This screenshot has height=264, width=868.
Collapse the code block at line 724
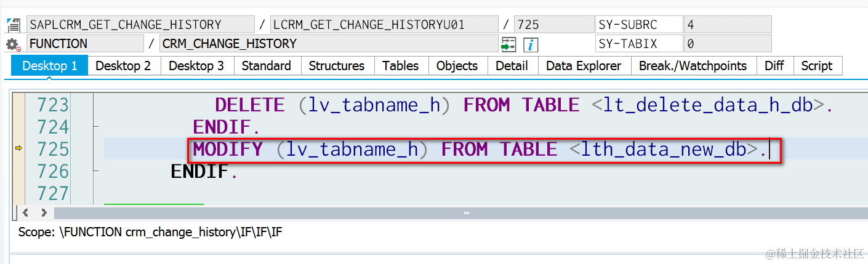tap(95, 127)
